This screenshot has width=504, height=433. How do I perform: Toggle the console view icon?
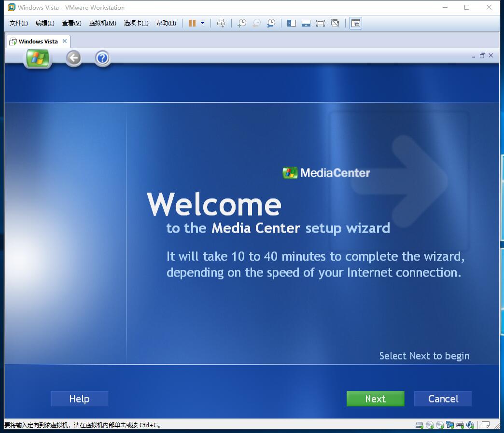click(355, 23)
